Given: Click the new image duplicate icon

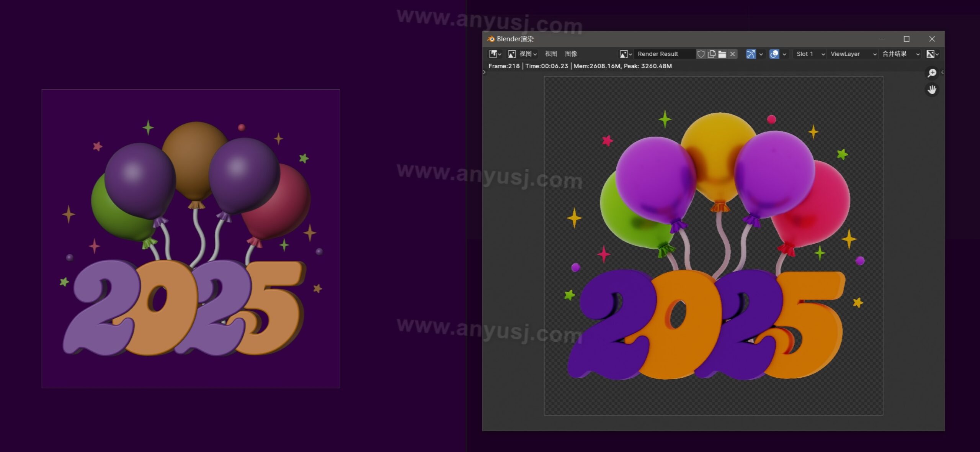Looking at the screenshot, I should click(712, 54).
